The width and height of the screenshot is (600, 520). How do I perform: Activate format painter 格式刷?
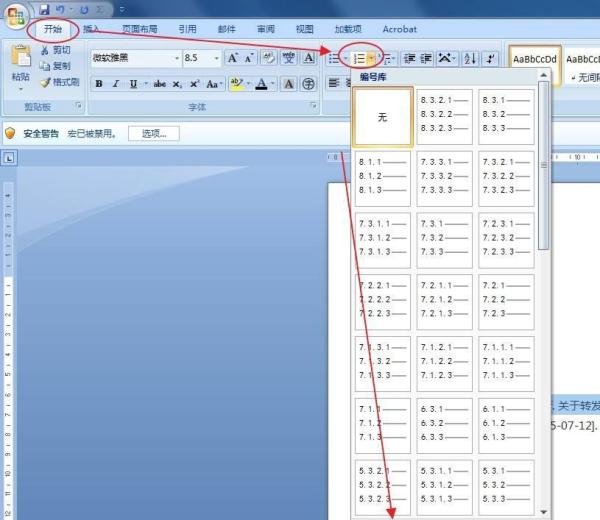click(x=60, y=82)
